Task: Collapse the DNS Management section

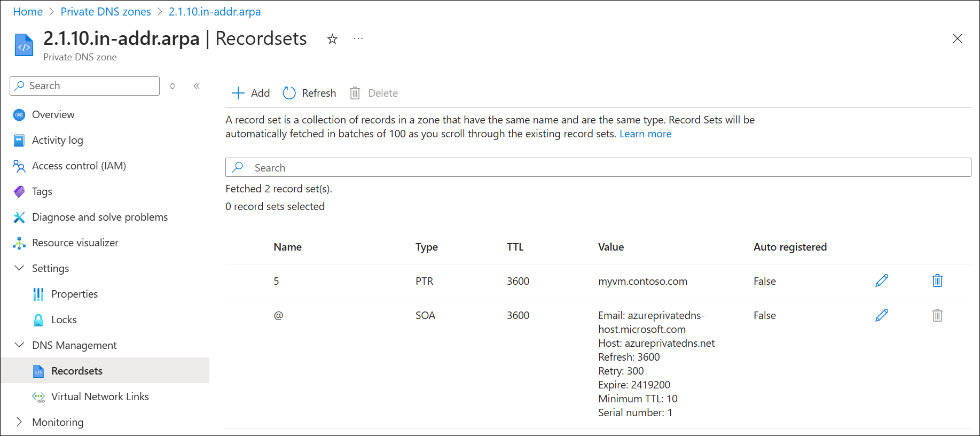Action: [19, 345]
